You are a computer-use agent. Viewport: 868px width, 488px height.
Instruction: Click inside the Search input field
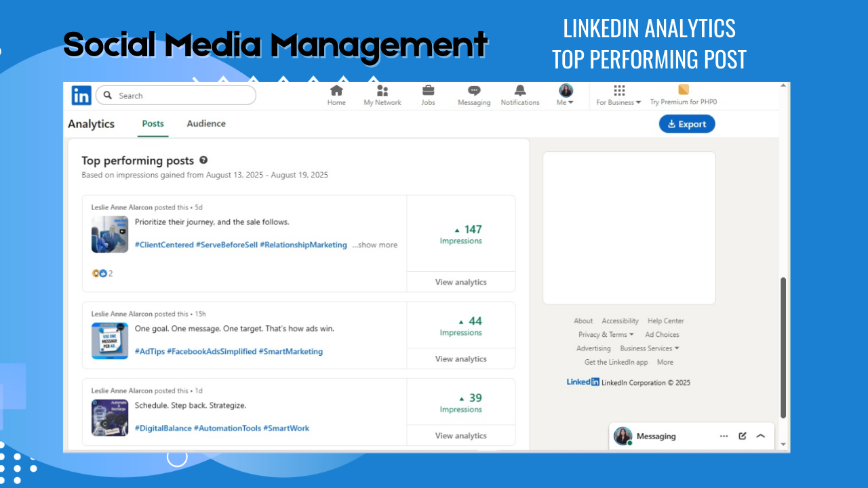[x=176, y=96]
